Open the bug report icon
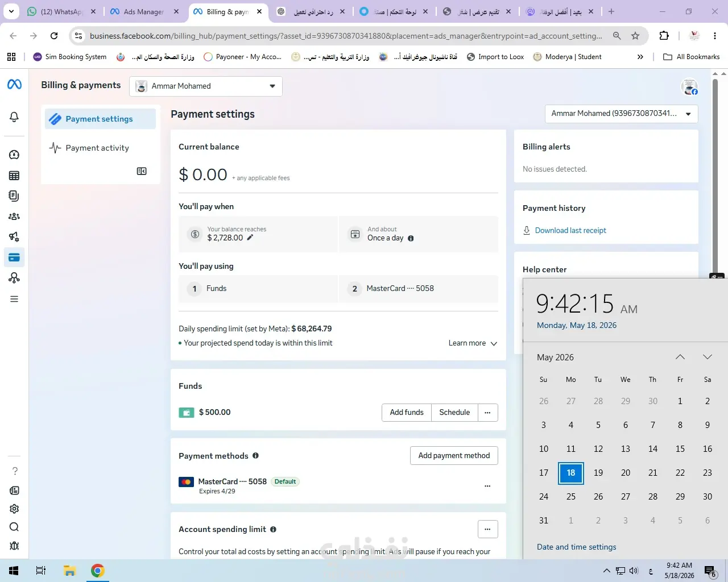This screenshot has width=728, height=582. tap(14, 546)
